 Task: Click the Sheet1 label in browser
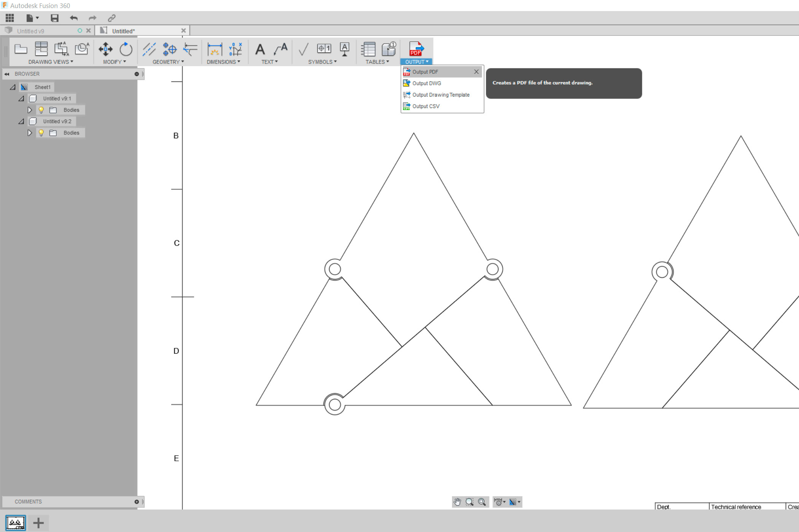43,87
